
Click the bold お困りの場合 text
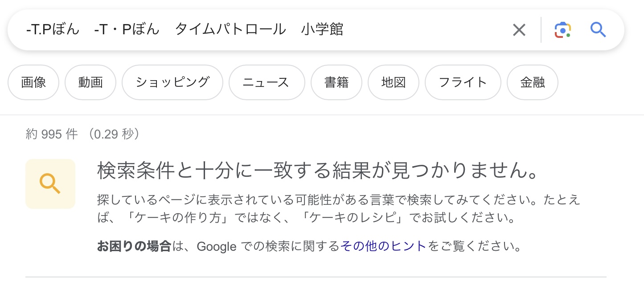point(134,246)
